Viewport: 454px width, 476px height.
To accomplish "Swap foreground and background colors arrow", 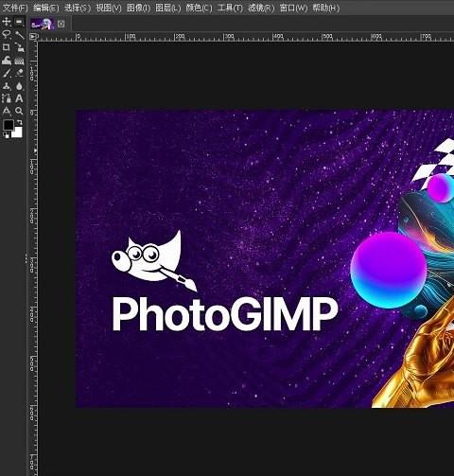I will pos(20,122).
